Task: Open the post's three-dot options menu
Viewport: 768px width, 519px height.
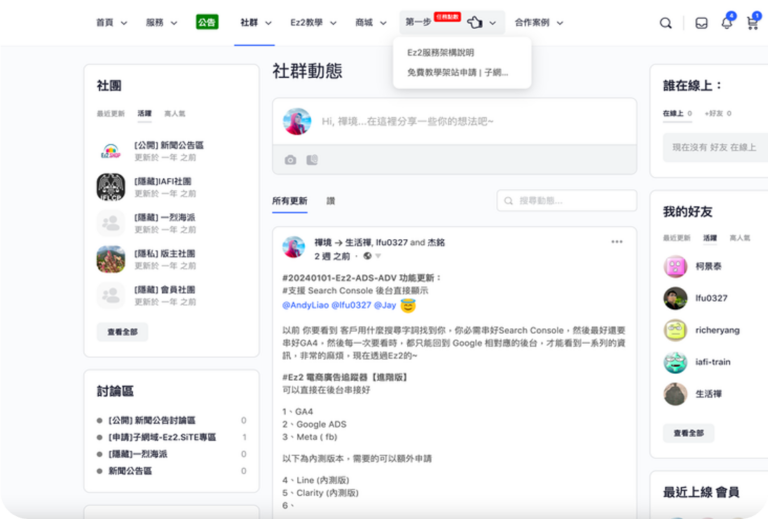Action: coord(617,241)
